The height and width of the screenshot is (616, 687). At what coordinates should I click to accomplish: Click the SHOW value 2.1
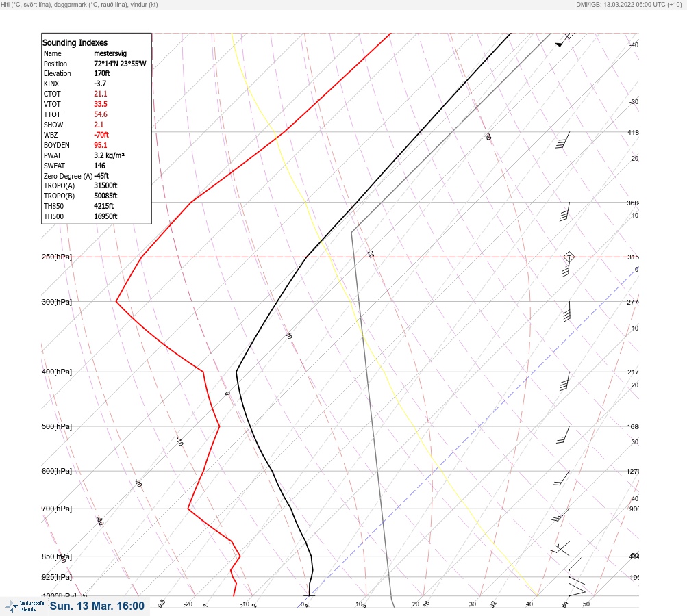[x=99, y=125]
